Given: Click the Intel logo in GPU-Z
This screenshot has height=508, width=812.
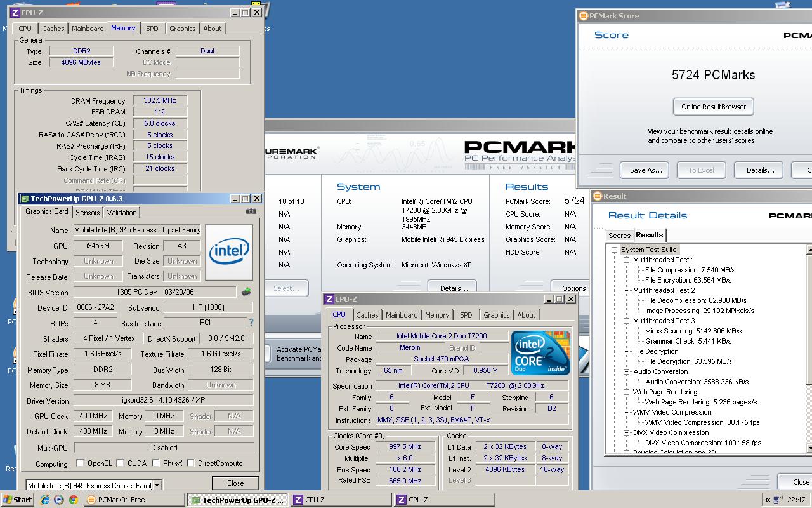Looking at the screenshot, I should [229, 251].
